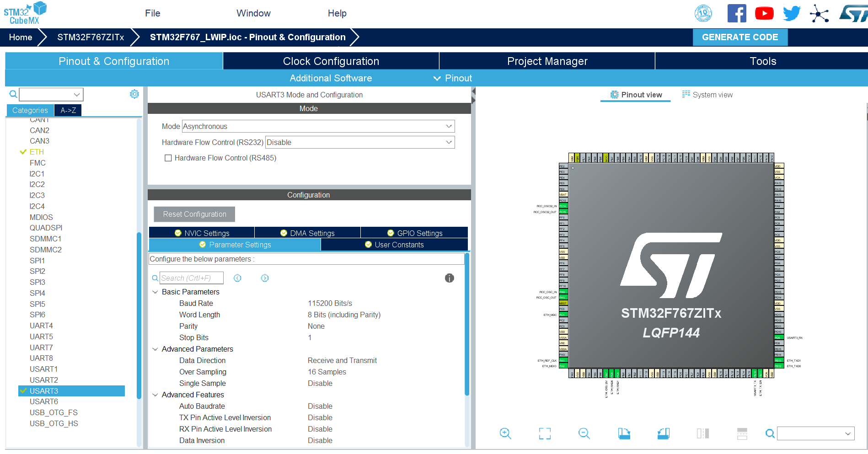This screenshot has height=454, width=868.
Task: Open the YouTube icon link
Action: pyautogui.click(x=764, y=13)
